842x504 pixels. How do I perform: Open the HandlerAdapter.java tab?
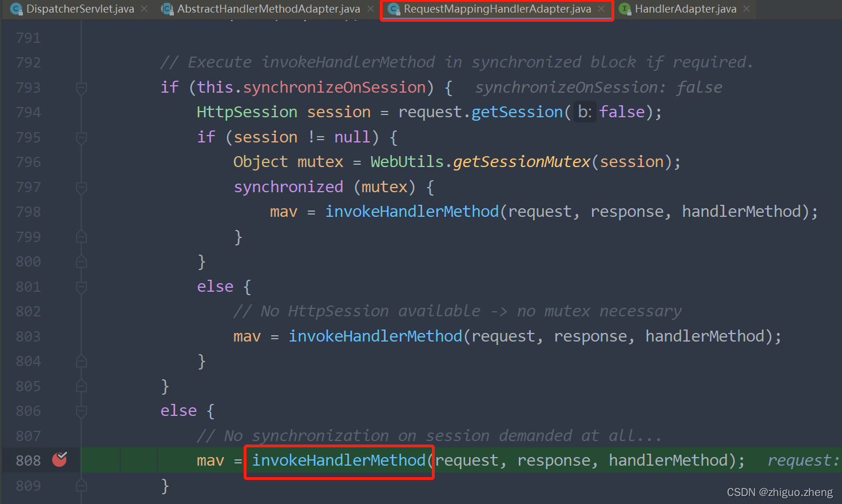pos(685,9)
